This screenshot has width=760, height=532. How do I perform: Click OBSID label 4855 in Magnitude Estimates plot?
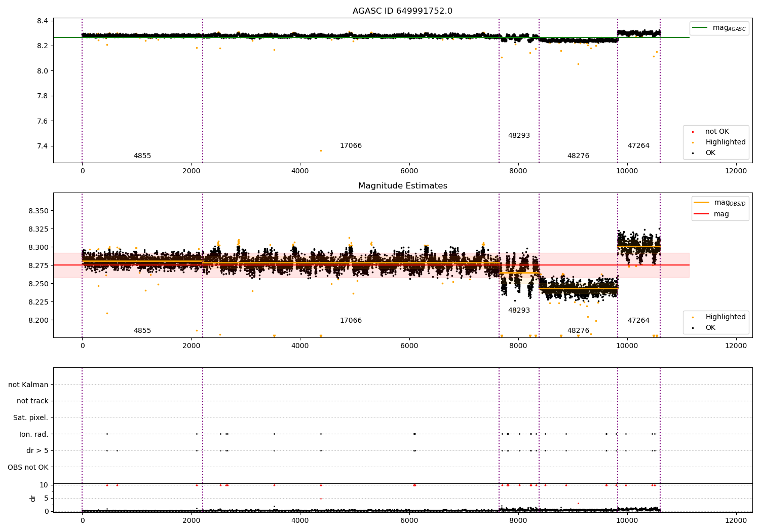[142, 331]
